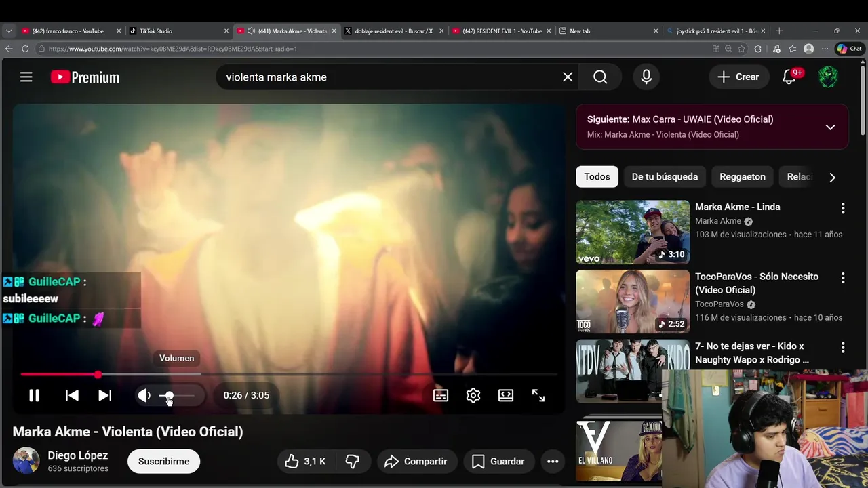Add this page to favorites star
The width and height of the screenshot is (868, 488).
pyautogui.click(x=741, y=49)
